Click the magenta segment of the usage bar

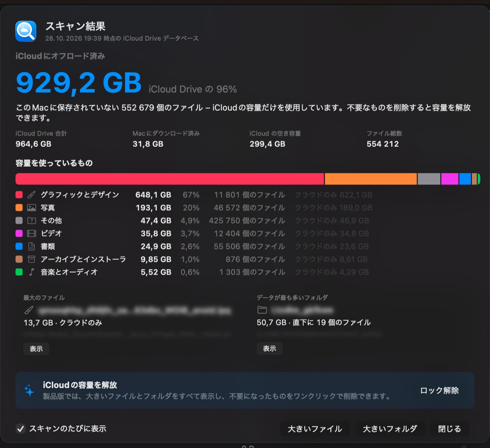(x=450, y=179)
